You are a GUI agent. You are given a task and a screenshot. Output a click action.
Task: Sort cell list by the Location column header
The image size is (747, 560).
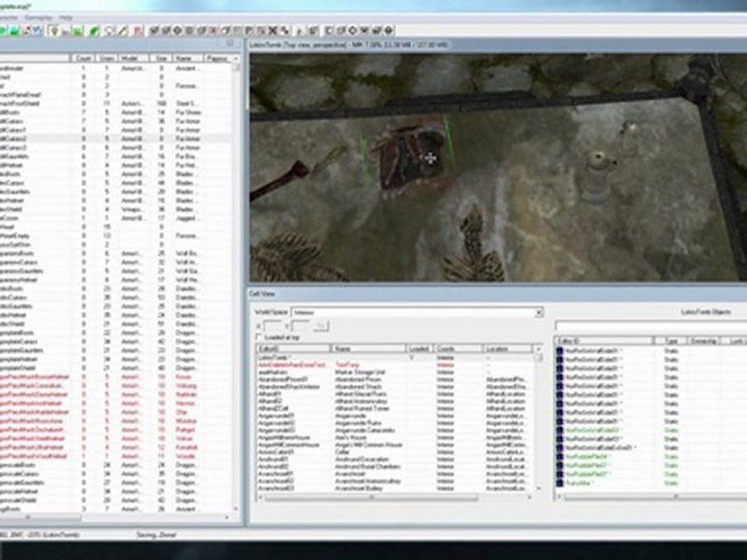(x=508, y=349)
